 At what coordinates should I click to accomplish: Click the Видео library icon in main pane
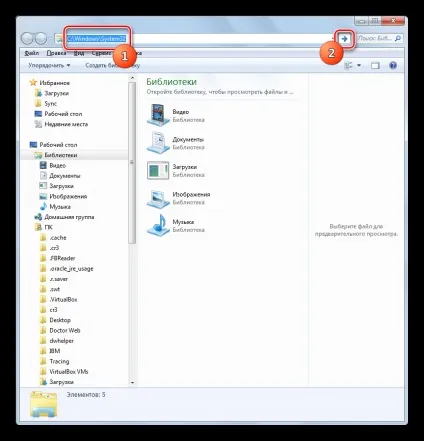click(158, 115)
